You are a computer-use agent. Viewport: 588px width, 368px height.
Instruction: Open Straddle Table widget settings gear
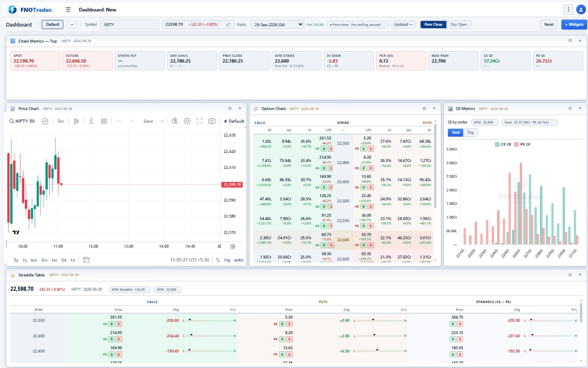(x=570, y=275)
